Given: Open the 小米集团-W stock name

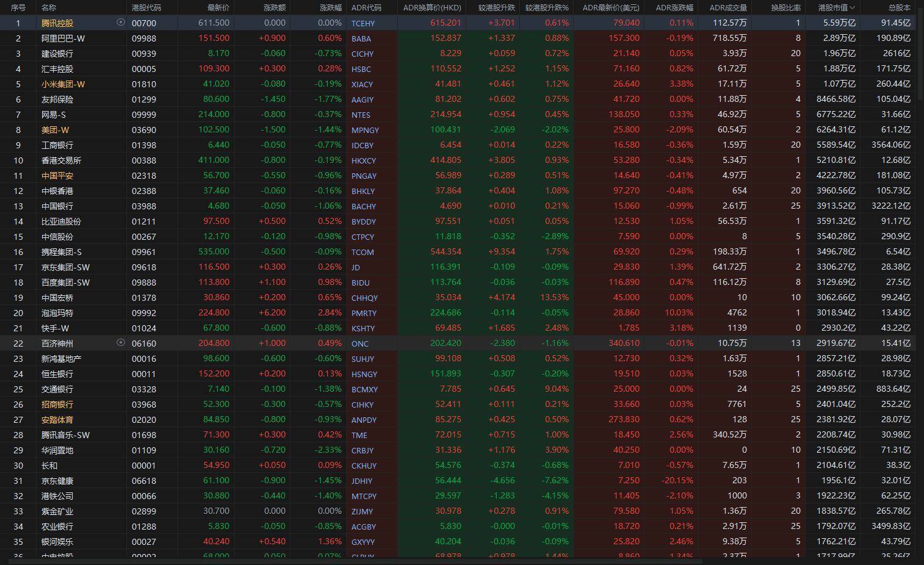Looking at the screenshot, I should (63, 84).
